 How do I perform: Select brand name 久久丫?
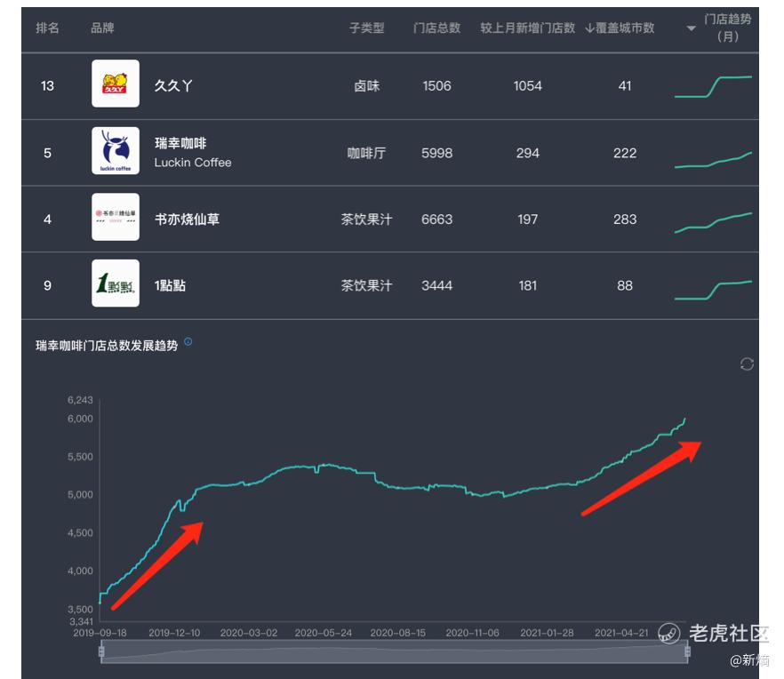click(x=173, y=85)
